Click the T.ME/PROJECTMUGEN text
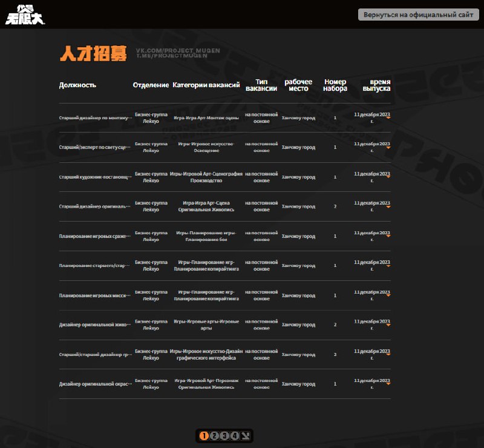This screenshot has width=484, height=448. (x=172, y=56)
